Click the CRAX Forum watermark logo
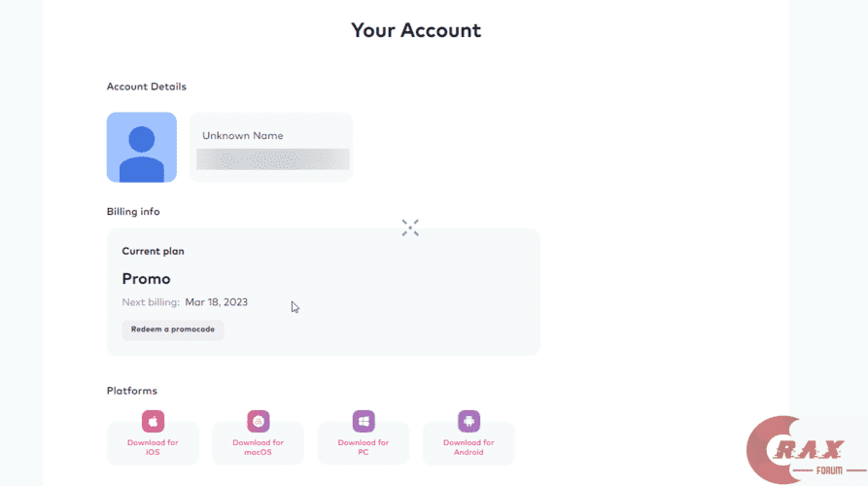The height and width of the screenshot is (486, 868). [x=803, y=452]
